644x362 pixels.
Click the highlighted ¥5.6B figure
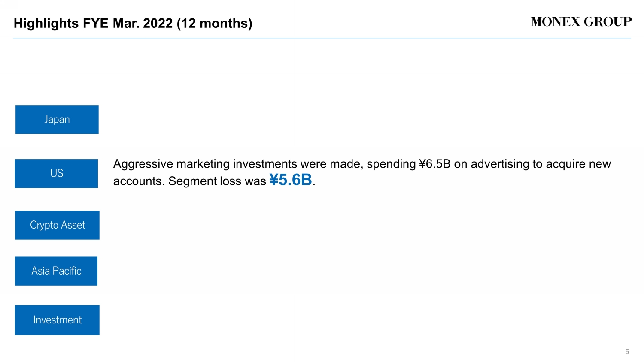pyautogui.click(x=291, y=180)
